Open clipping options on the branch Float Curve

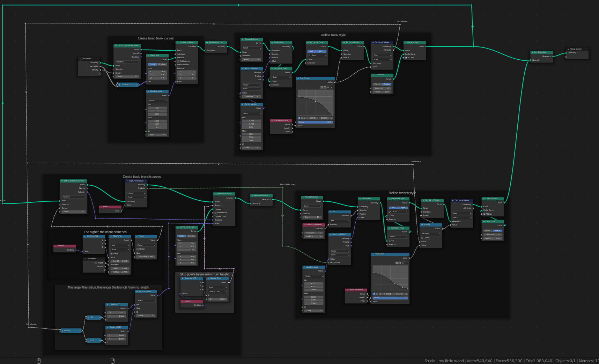(x=403, y=263)
